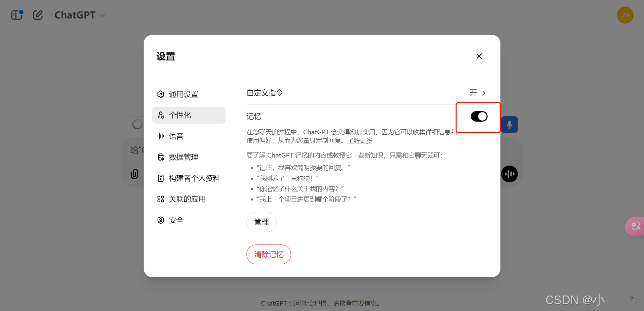Click the sound wave icon beside 语音
This screenshot has height=311, width=644.
point(161,136)
